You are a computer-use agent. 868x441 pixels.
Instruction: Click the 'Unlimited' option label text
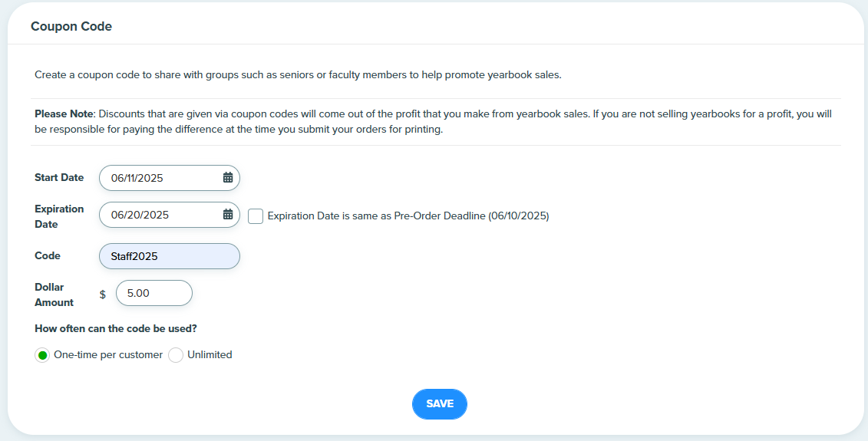point(210,354)
